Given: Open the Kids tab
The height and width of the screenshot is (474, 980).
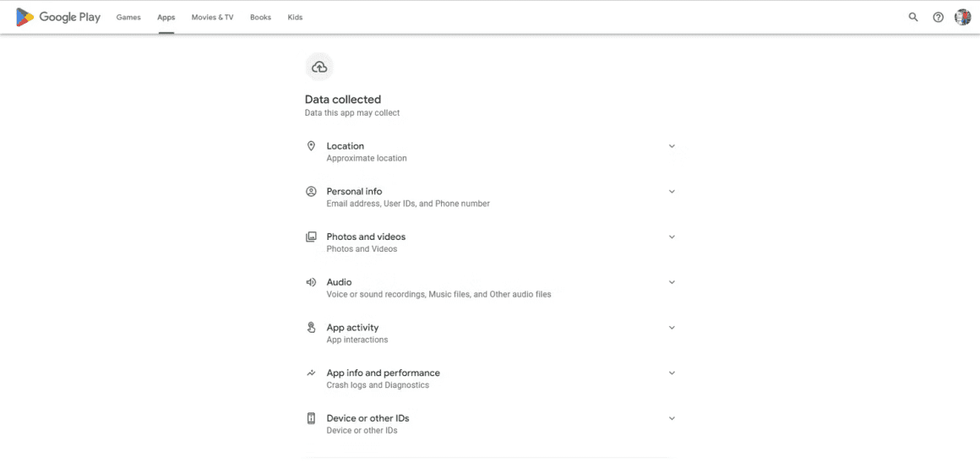Looking at the screenshot, I should pos(295,18).
